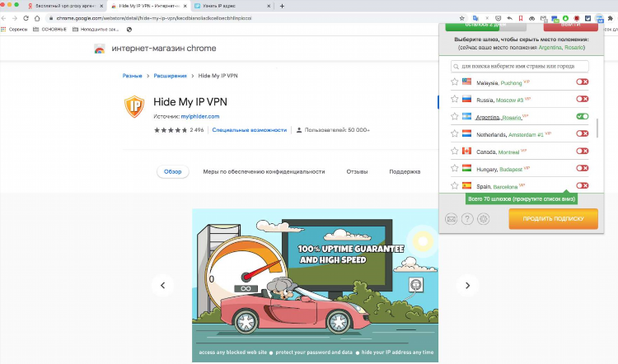Close the Hide My IP VPN browser tab
This screenshot has height=364, width=618.
[185, 6]
